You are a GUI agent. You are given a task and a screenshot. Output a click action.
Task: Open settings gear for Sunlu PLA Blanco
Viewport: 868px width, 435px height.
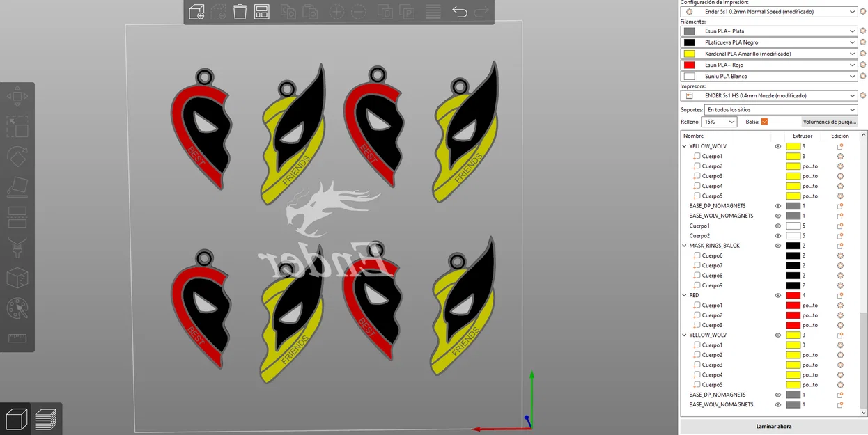click(863, 76)
